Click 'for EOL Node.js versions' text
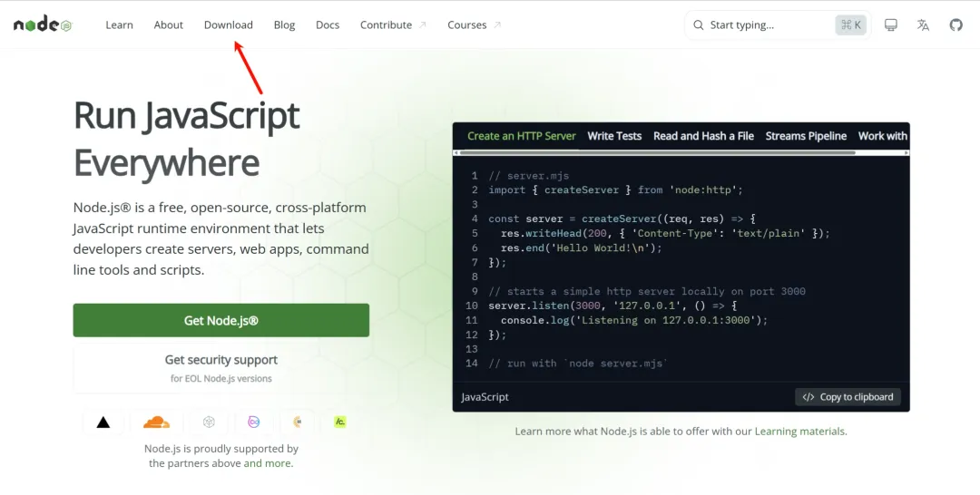 pyautogui.click(x=221, y=378)
